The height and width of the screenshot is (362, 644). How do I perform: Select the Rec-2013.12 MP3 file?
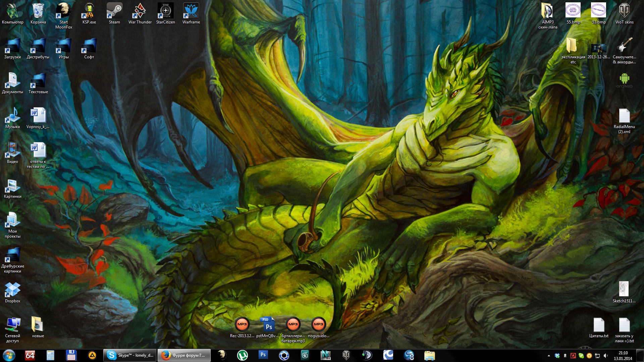[x=242, y=327]
